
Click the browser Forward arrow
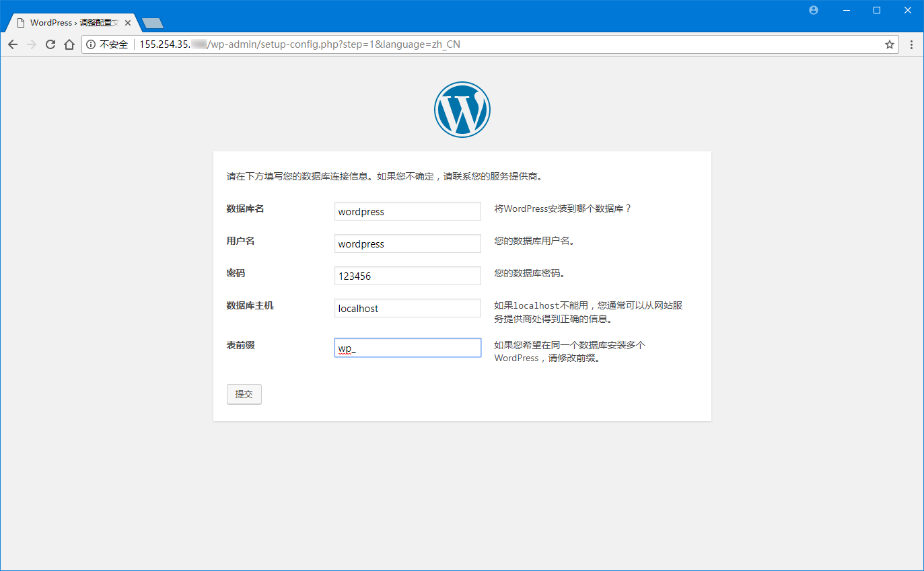[x=31, y=44]
